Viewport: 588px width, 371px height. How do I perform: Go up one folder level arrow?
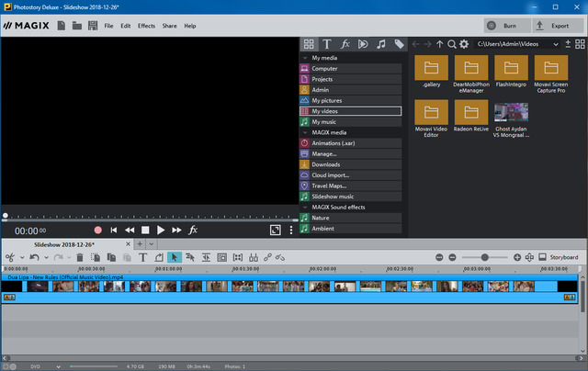[x=439, y=44]
